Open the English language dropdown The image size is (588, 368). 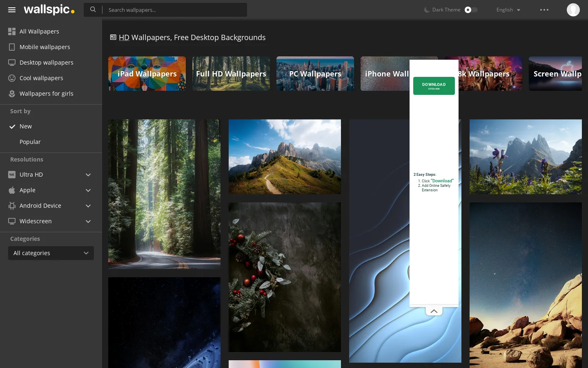pos(508,10)
